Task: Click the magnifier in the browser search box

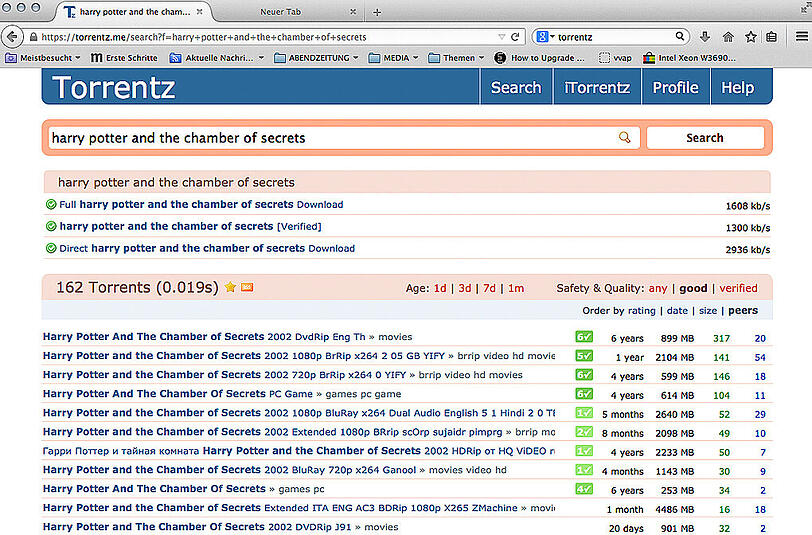Action: pos(679,36)
